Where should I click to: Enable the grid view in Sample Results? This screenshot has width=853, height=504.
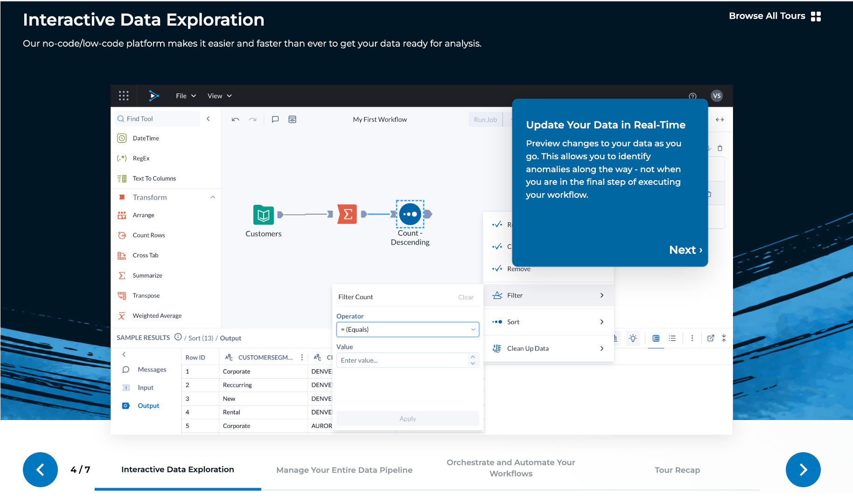click(656, 338)
